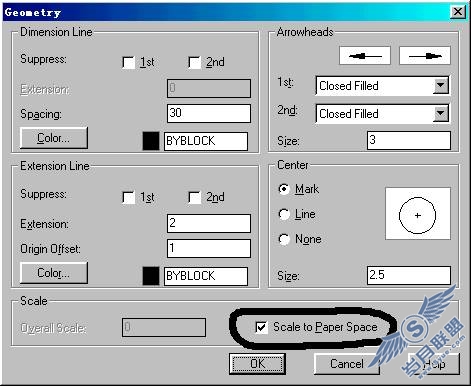The width and height of the screenshot is (471, 386).
Task: Open the 2nd arrowhead dropdown
Action: [x=440, y=114]
